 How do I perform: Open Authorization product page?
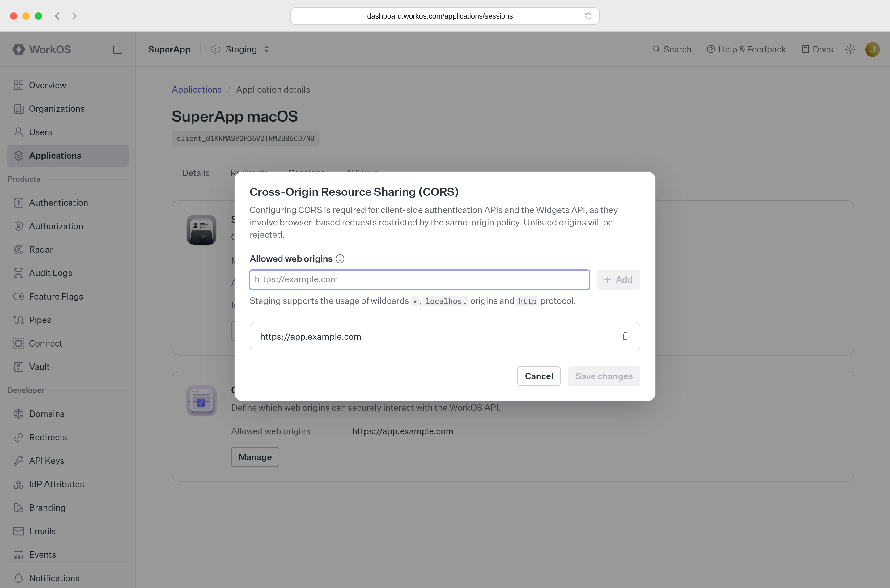[x=68, y=226]
